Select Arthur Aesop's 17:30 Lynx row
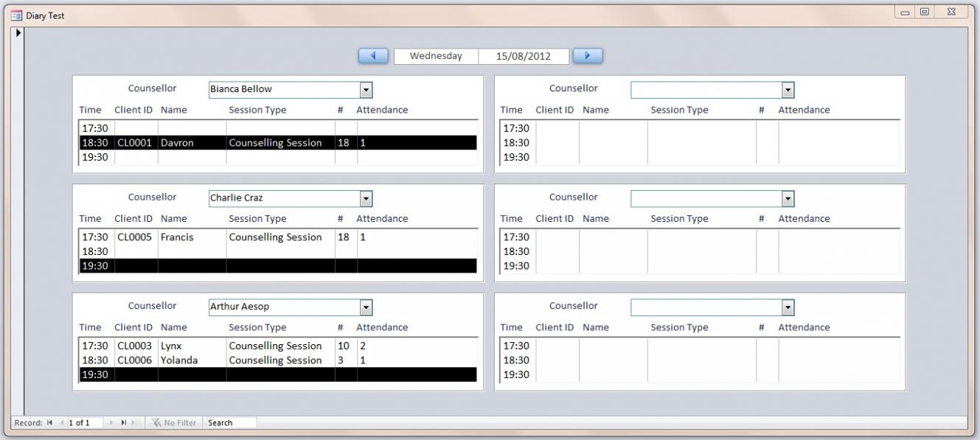The width and height of the screenshot is (980, 440). click(278, 346)
